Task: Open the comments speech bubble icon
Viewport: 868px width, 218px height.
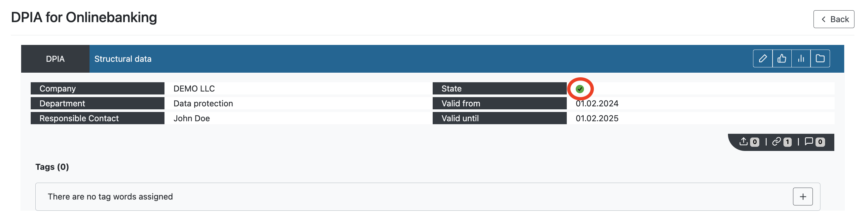Action: pos(809,141)
